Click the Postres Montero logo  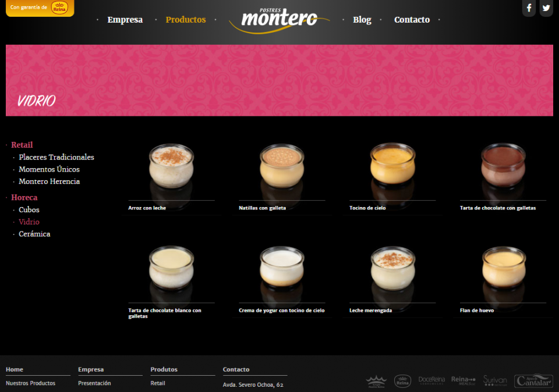(x=279, y=19)
